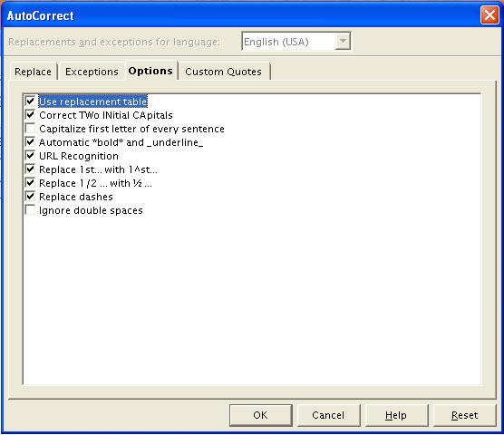Select 'Capitalize first letter of every sentence' text
The width and height of the screenshot is (504, 435).
(x=131, y=129)
